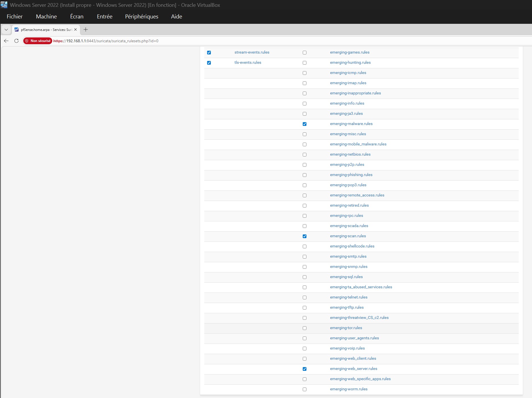
Task: View the emerging-scan.rules ruleset link
Action: pyautogui.click(x=348, y=236)
